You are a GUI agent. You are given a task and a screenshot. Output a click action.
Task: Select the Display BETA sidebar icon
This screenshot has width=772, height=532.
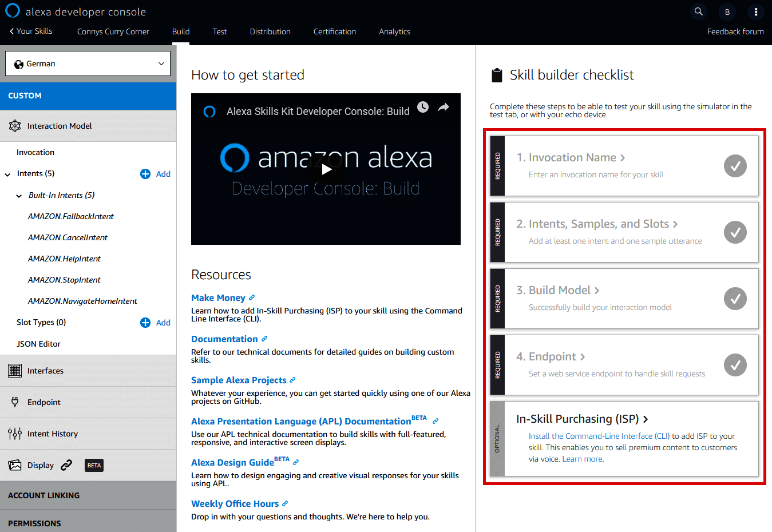click(14, 465)
